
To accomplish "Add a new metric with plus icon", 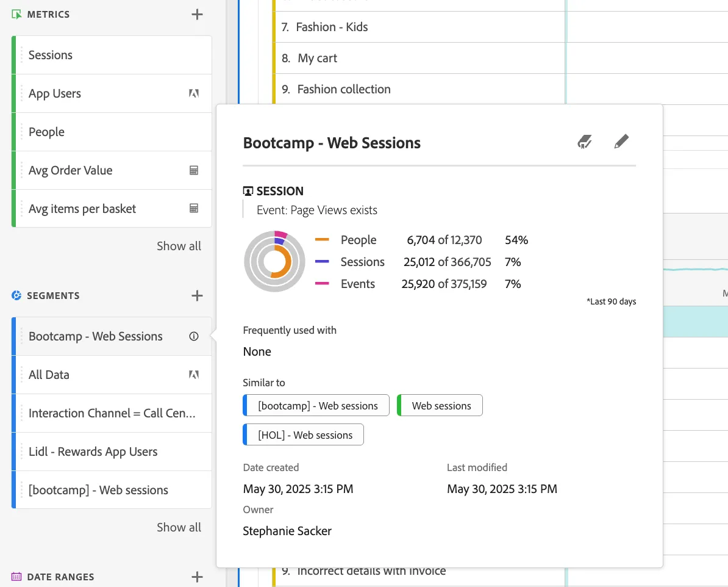I will 197,15.
